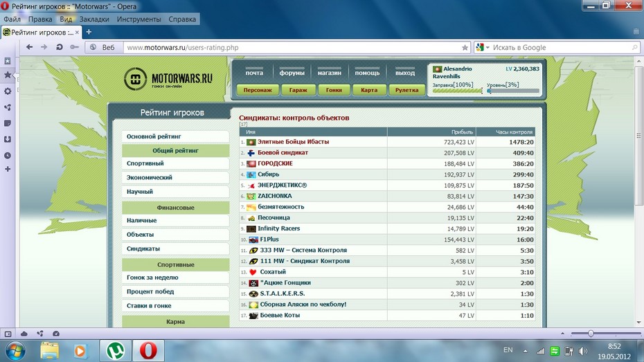
Task: Open the Рулетка button
Action: [x=406, y=90]
